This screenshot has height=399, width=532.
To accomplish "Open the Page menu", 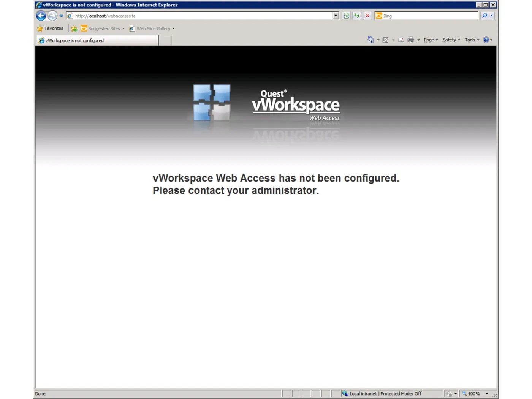I will point(431,40).
